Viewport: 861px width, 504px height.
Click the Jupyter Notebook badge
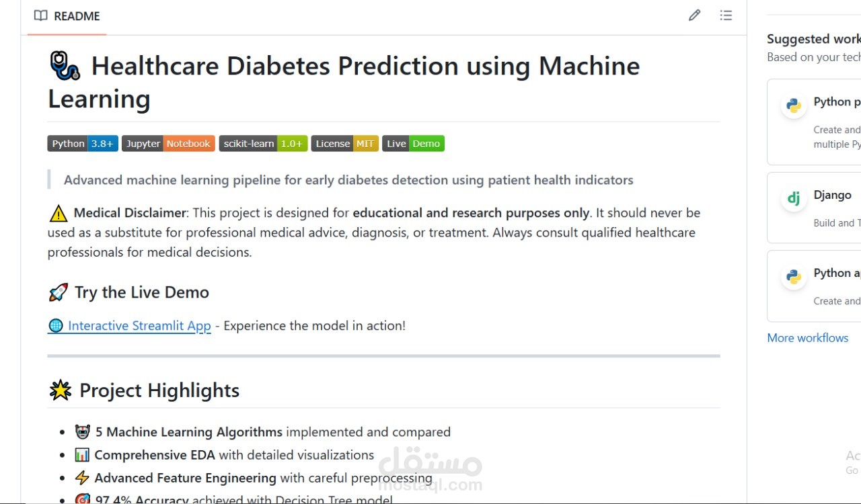(168, 144)
